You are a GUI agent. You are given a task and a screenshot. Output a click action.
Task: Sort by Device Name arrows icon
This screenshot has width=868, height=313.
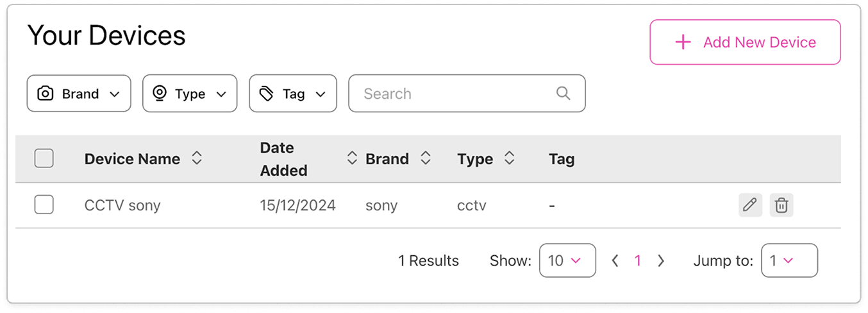tap(197, 158)
